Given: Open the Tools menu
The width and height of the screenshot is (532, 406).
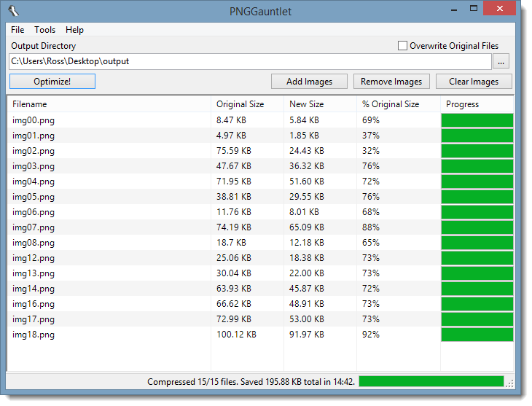Looking at the screenshot, I should click(44, 30).
